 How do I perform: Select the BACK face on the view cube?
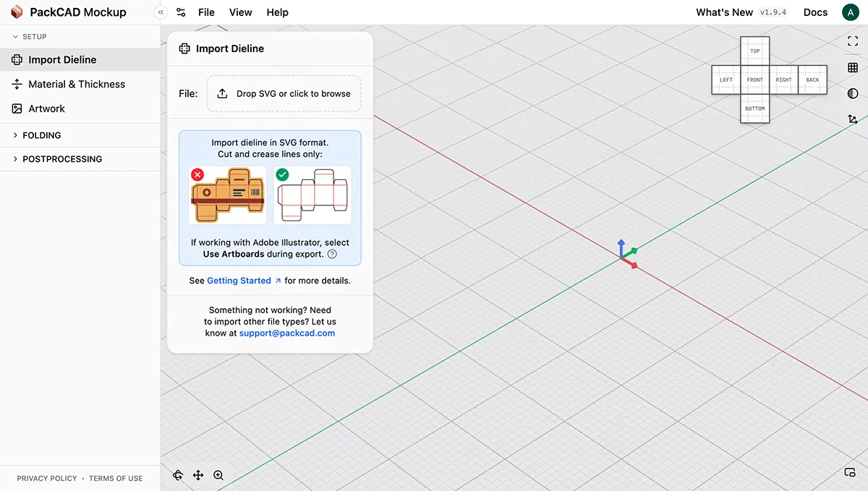813,80
